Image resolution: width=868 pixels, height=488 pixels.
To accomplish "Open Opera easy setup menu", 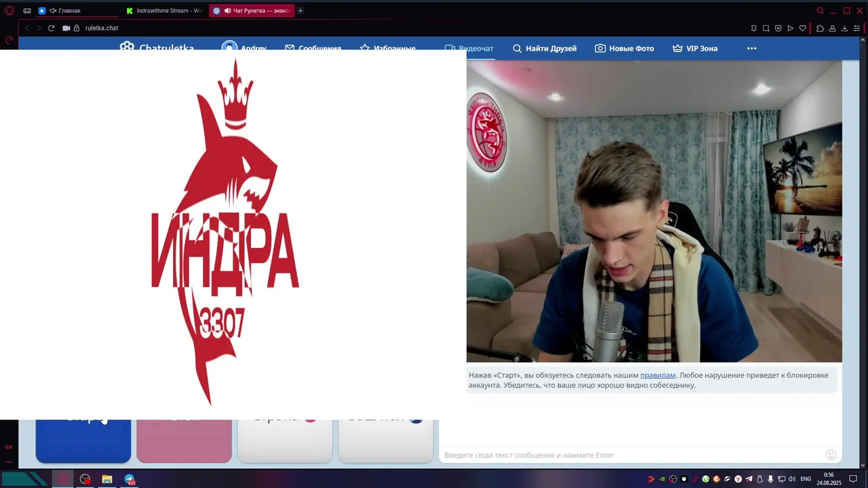I will [x=857, y=28].
